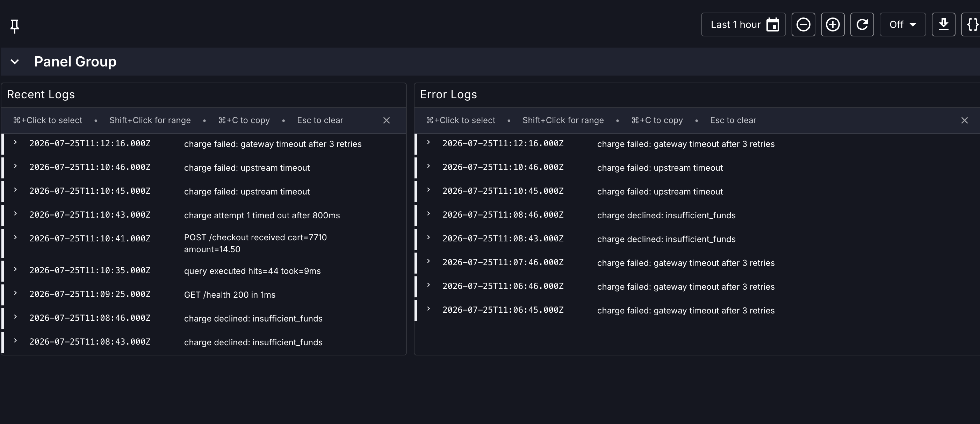Expand Error Logs row at 11:06:46

pos(428,285)
